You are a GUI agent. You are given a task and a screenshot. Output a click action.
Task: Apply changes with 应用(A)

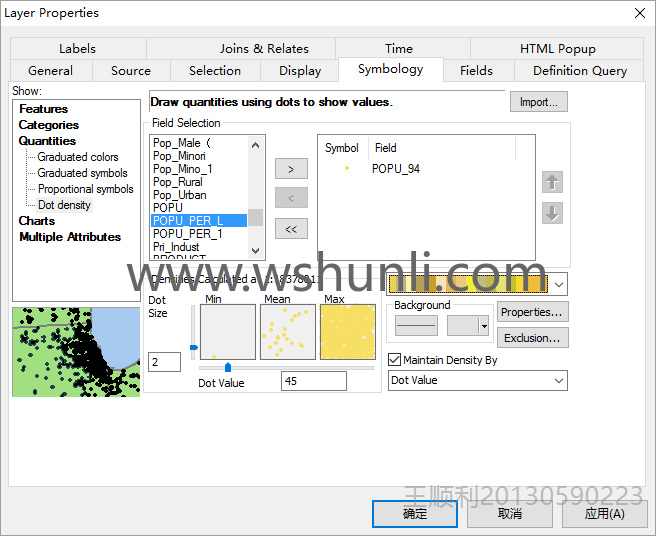click(605, 514)
